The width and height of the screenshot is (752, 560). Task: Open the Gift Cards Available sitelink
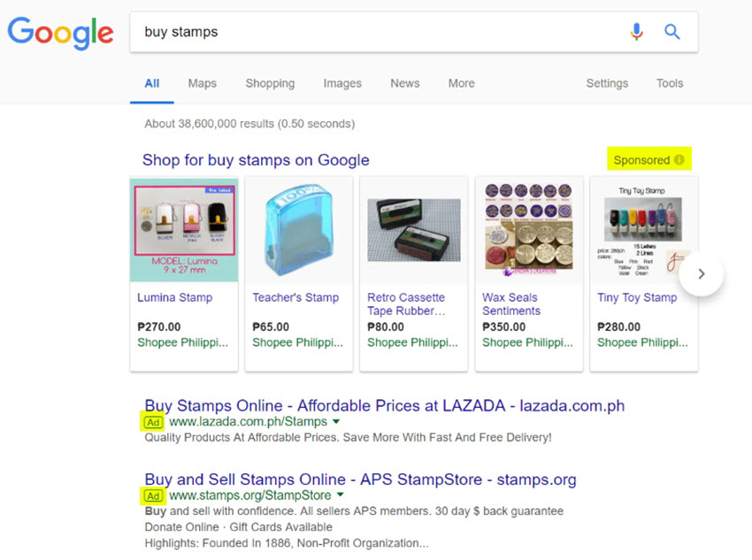[280, 527]
